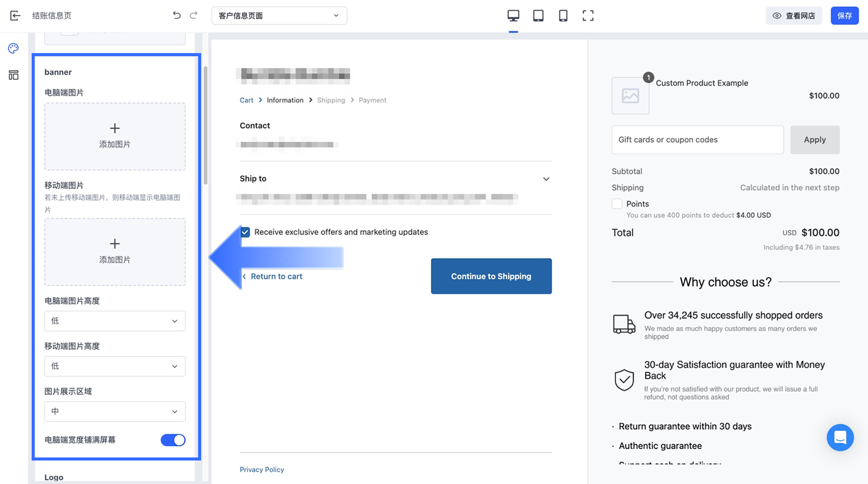Toggle 电脑端宽度铺满屏幕 switch
Viewport: 868px width, 484px height.
[x=173, y=440]
